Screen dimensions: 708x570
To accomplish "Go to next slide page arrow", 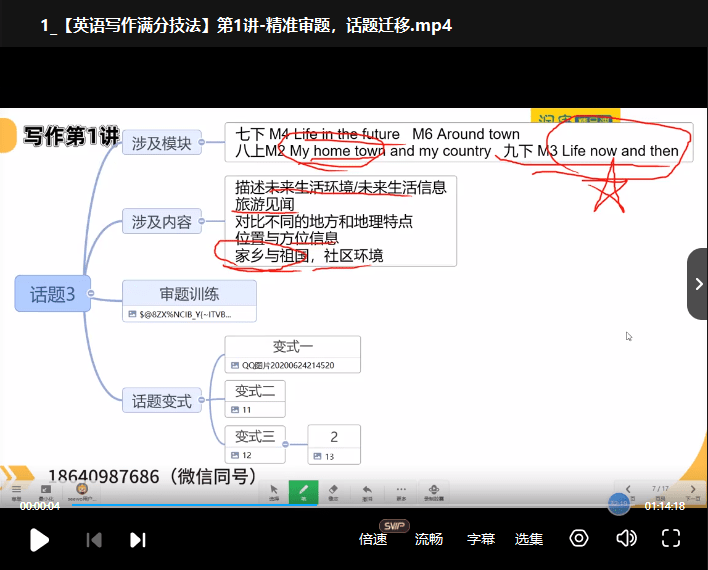I will 693,489.
